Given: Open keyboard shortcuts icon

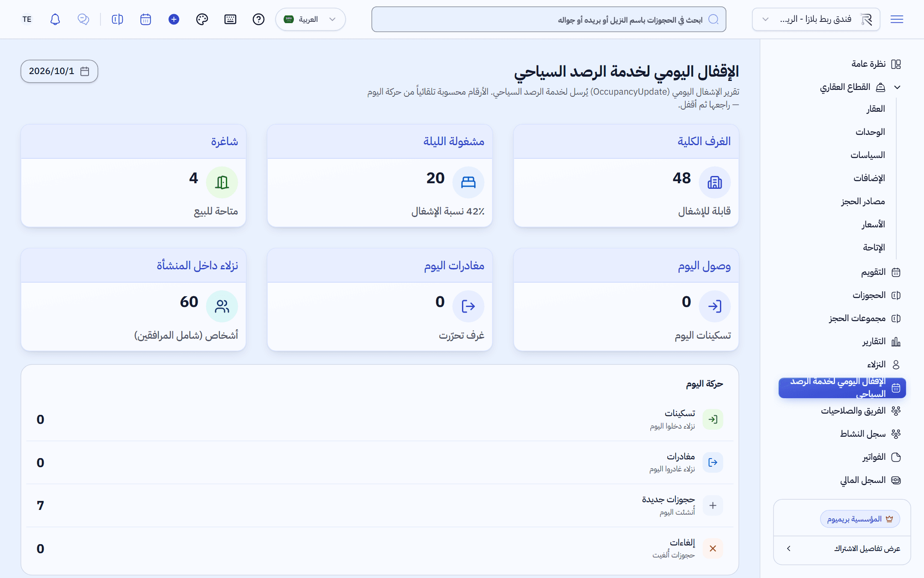Looking at the screenshot, I should (x=230, y=19).
